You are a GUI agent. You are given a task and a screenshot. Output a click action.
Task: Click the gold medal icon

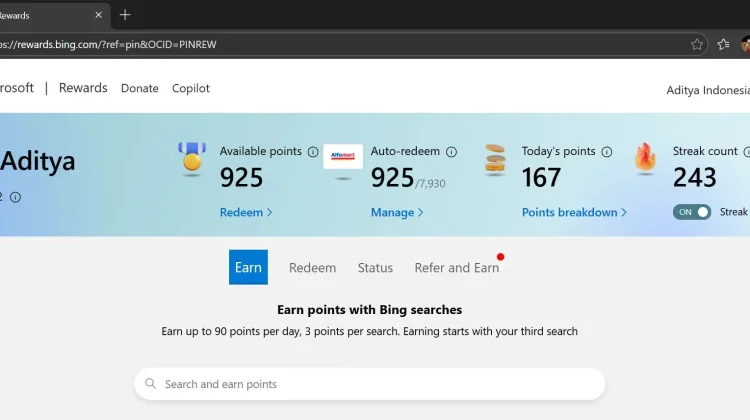pos(192,159)
